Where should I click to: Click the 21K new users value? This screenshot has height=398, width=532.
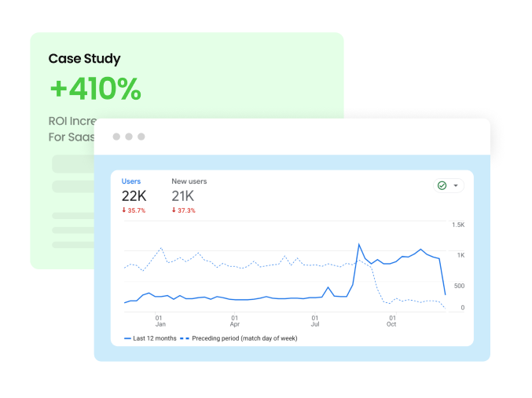(x=183, y=195)
